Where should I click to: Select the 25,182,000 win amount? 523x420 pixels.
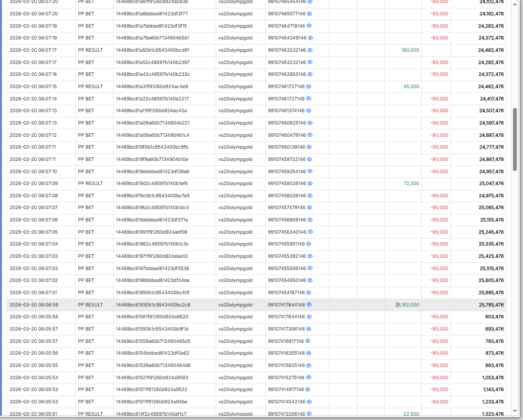pyautogui.click(x=407, y=305)
